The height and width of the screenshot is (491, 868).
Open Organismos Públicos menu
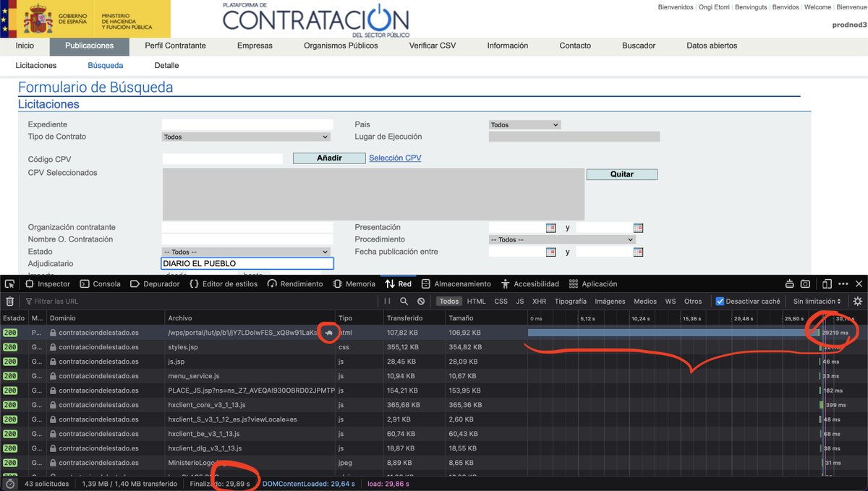tap(341, 46)
